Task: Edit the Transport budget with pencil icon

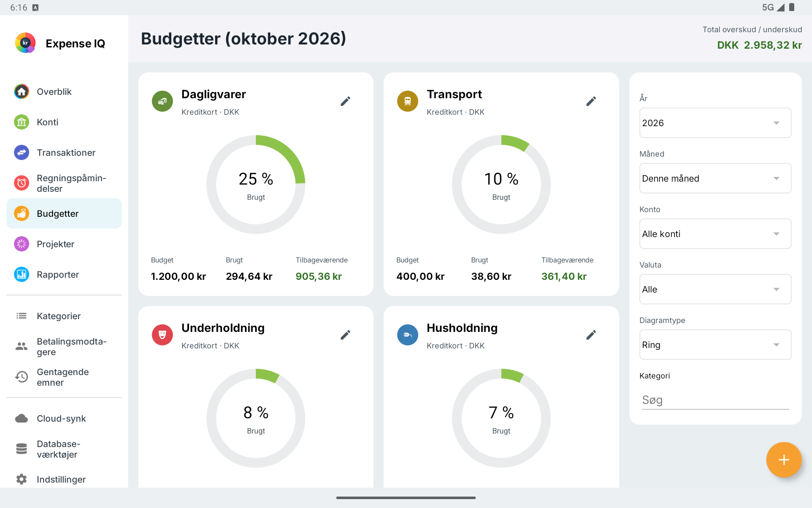Action: point(591,101)
